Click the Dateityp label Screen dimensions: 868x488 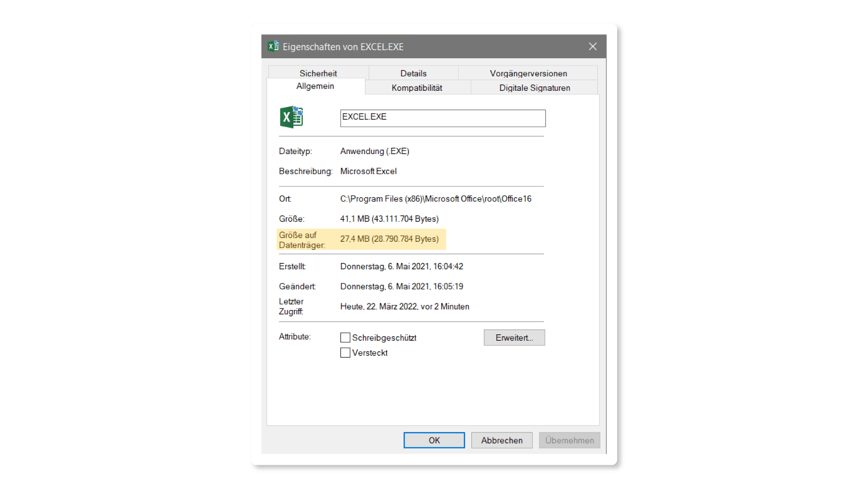coord(296,151)
